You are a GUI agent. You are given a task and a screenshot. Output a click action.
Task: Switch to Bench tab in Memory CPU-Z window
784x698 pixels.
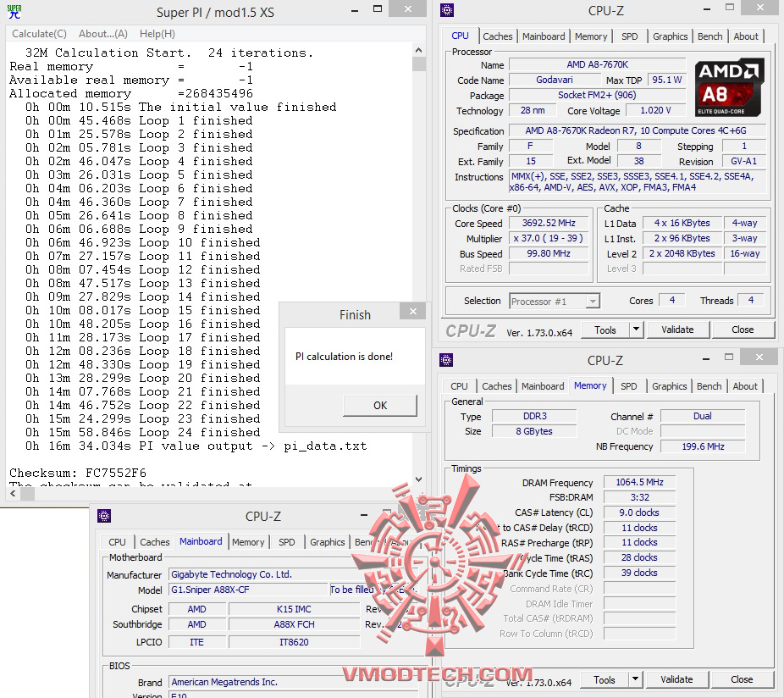tap(709, 386)
